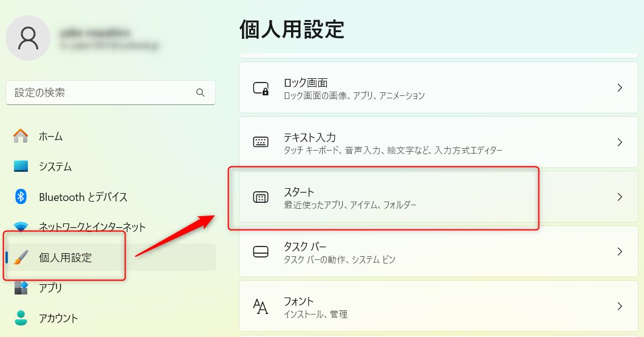Click the ホーム house icon

(x=21, y=136)
